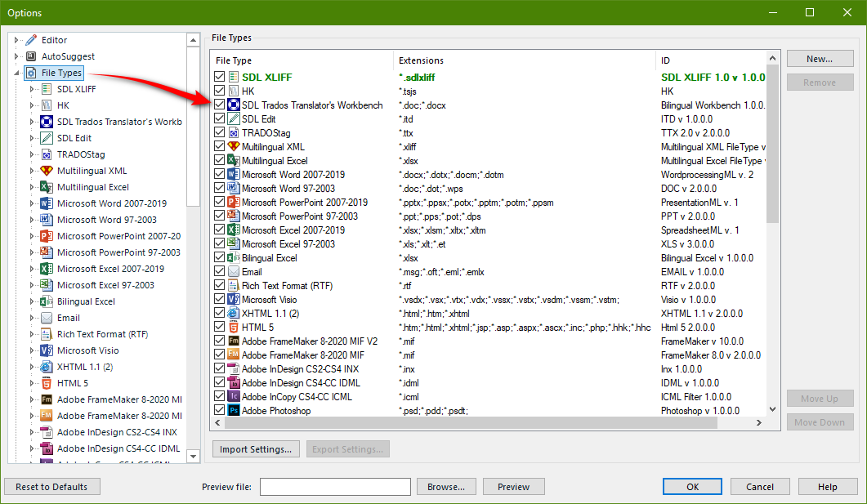The width and height of the screenshot is (867, 504).
Task: Toggle the TRADOStag checkbox in list
Action: (x=220, y=132)
